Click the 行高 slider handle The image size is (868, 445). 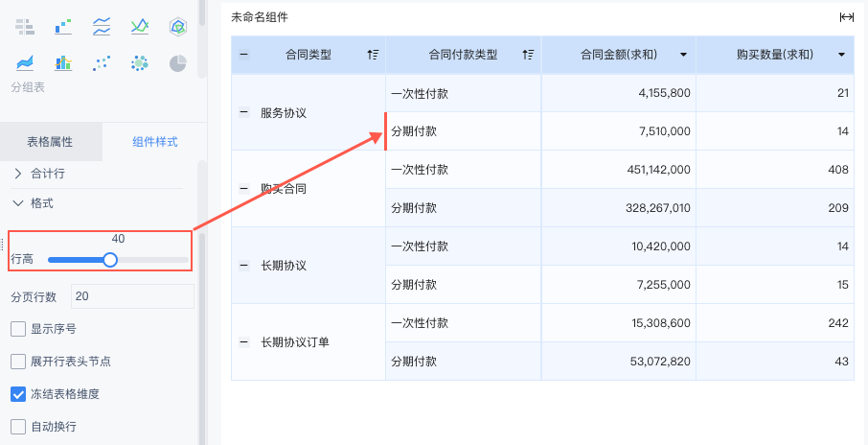pos(110,259)
